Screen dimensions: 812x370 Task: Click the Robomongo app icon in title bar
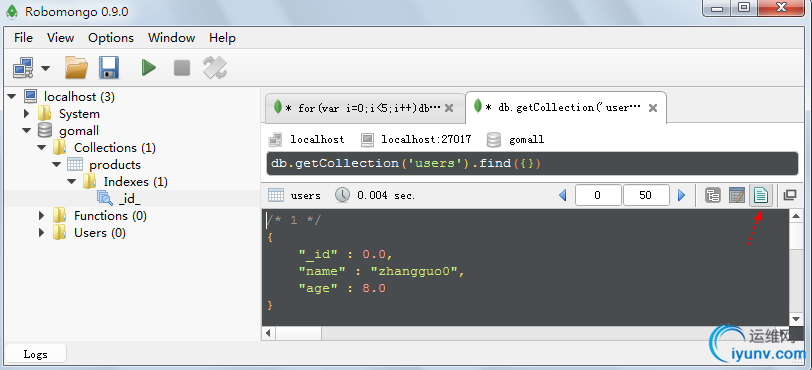click(11, 12)
